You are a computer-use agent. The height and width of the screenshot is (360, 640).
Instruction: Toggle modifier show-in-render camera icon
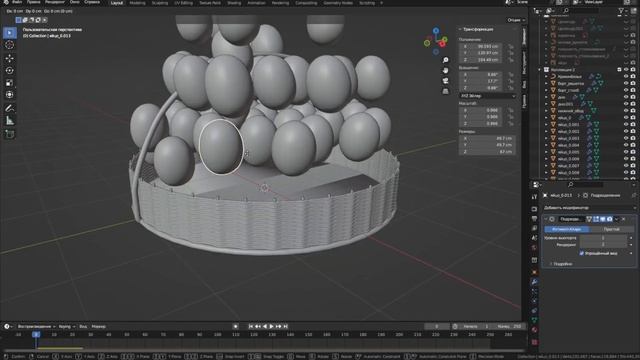click(609, 219)
